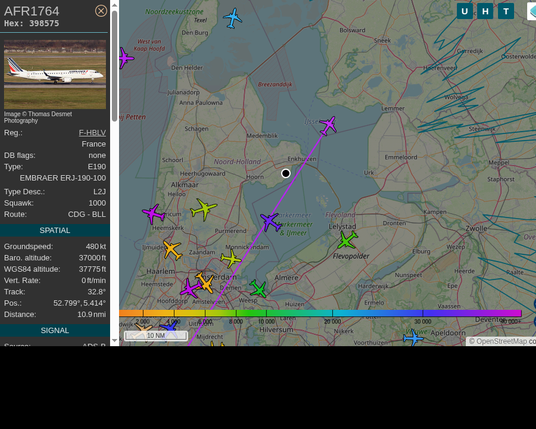Select the blue aircraft near Voorthuizen

coord(413,338)
